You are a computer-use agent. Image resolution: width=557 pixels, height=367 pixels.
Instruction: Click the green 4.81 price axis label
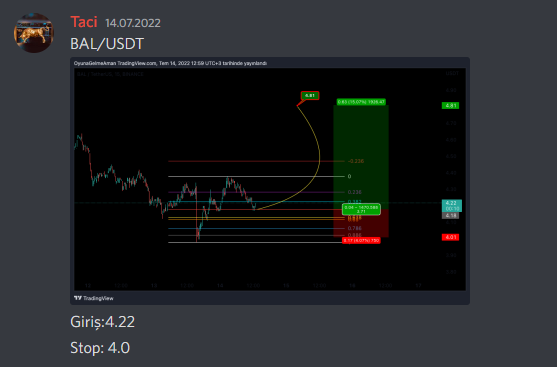[450, 106]
